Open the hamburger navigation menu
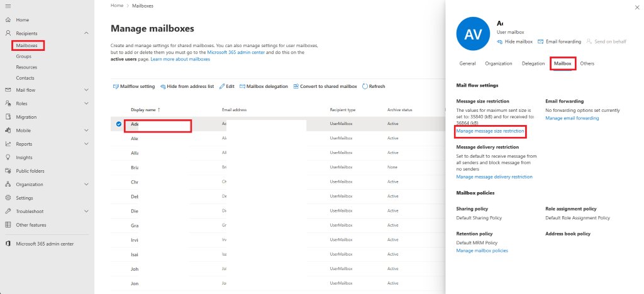Screen dimensions: 644x294 pyautogui.click(x=8, y=6)
